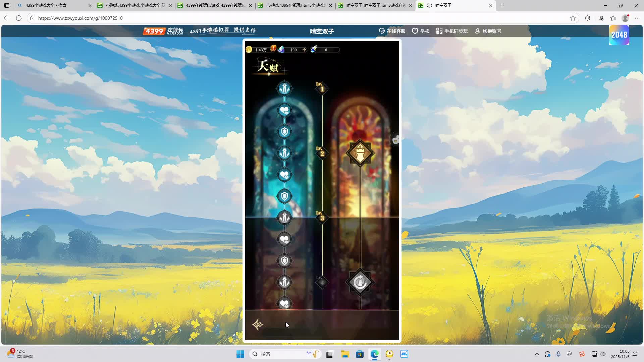This screenshot has width=644, height=362.
Task: Open 在线客服 online support
Action: click(x=392, y=31)
